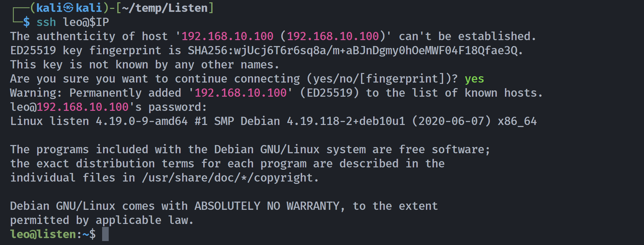Image resolution: width=644 pixels, height=245 pixels.
Task: Click the leo@192.168.10.100's password prompt
Action: (109, 107)
